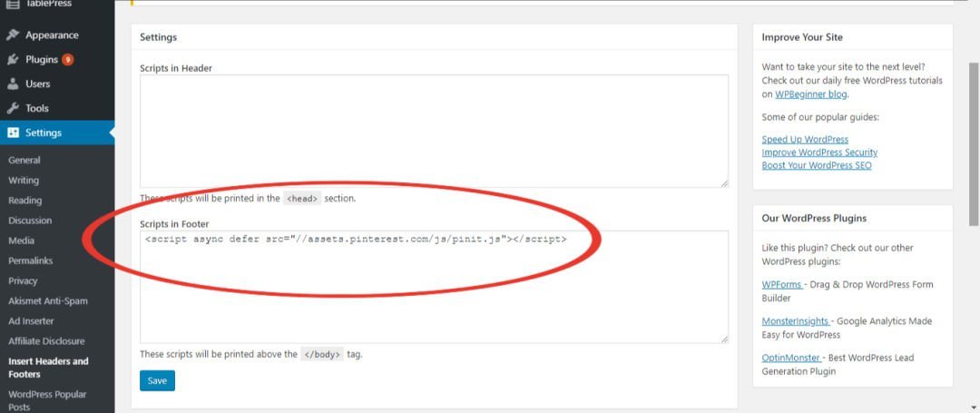Screen dimensions: 980x413
Task: Go to Writing settings
Action: 23,180
